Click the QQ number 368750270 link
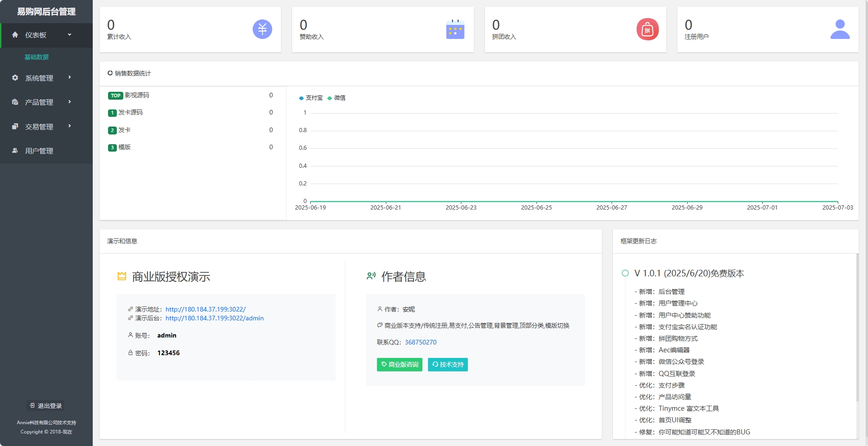This screenshot has width=868, height=446. coord(420,342)
